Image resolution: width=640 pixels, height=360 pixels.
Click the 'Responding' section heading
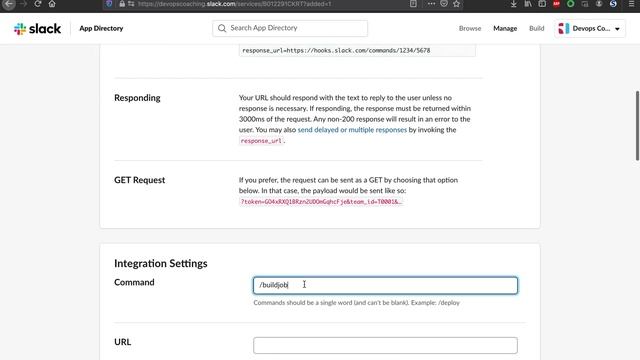click(x=137, y=98)
